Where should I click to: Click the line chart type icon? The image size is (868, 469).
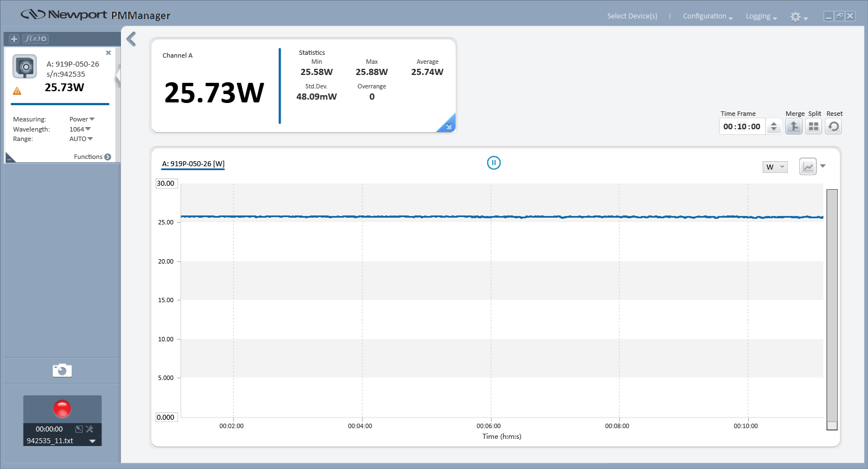coord(808,166)
